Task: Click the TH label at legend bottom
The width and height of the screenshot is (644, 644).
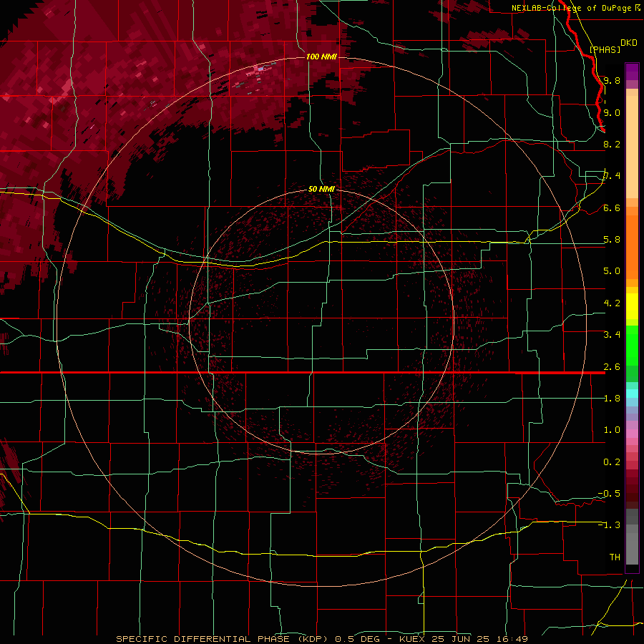Action: pyautogui.click(x=615, y=557)
